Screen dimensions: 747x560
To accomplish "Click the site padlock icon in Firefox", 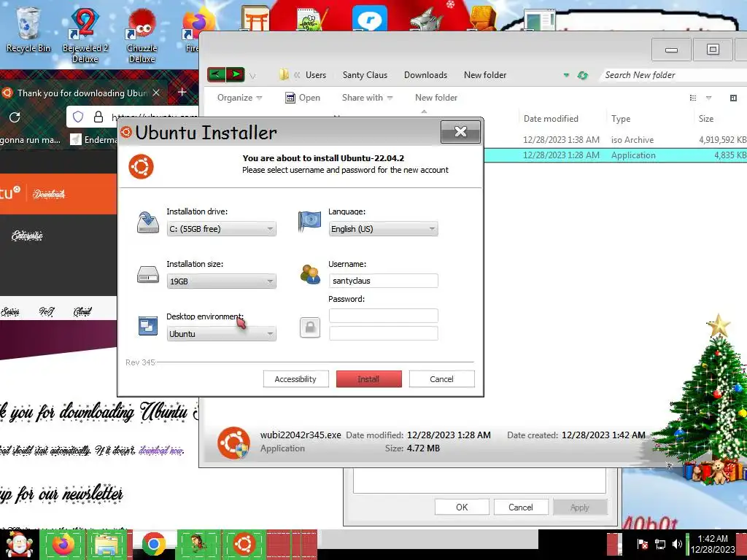I will 98,117.
